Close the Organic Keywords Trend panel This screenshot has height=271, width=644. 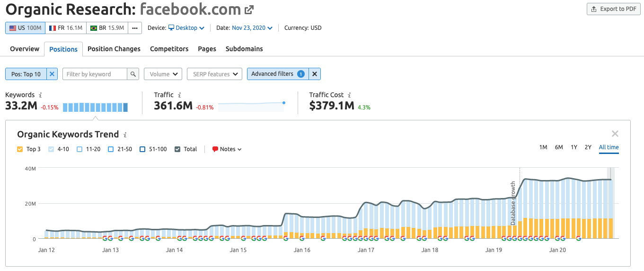[615, 134]
